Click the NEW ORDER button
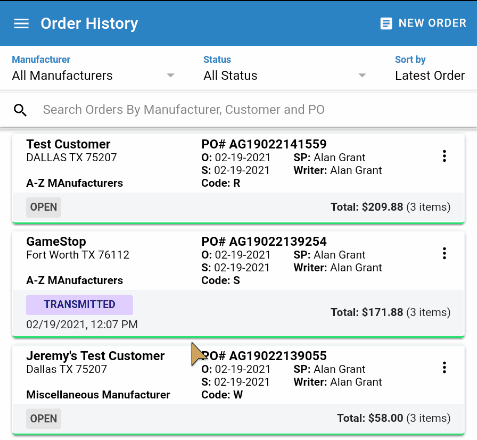The height and width of the screenshot is (440, 477). 423,23
